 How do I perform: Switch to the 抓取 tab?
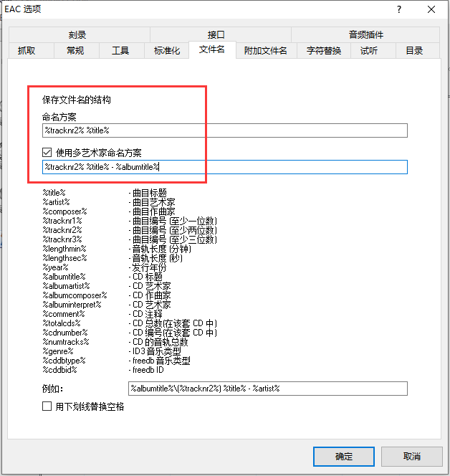(32, 50)
